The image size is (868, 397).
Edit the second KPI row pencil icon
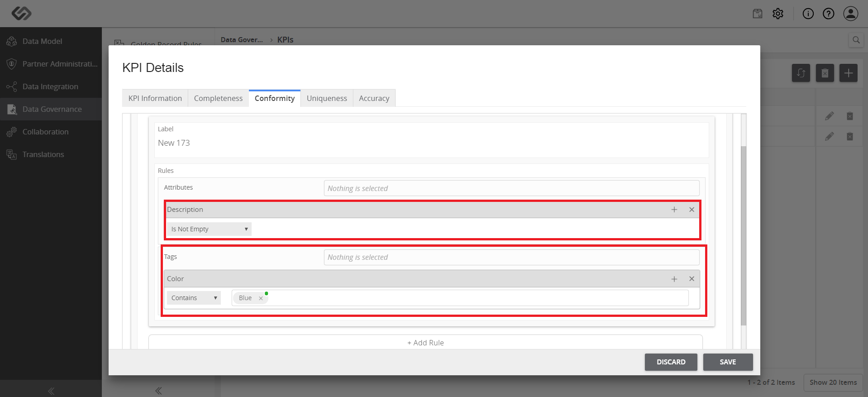click(x=830, y=136)
